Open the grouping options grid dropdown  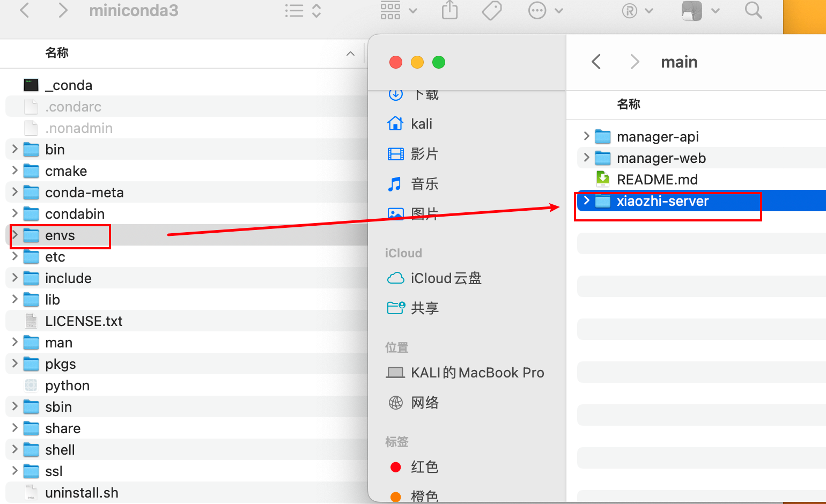[x=398, y=10]
